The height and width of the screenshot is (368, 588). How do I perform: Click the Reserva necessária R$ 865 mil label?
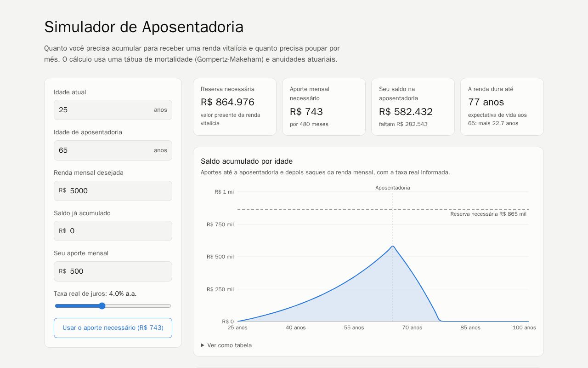pyautogui.click(x=488, y=214)
